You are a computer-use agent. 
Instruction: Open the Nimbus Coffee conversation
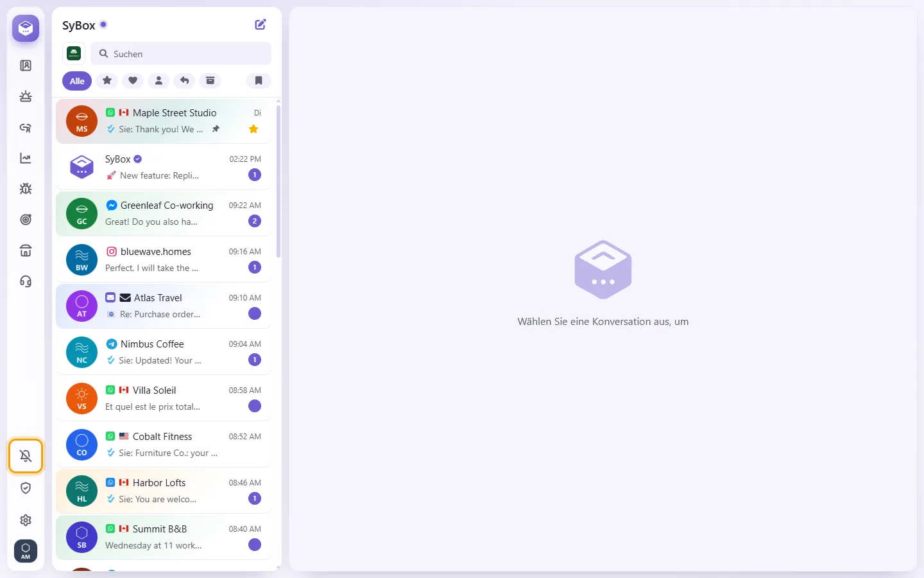click(164, 352)
